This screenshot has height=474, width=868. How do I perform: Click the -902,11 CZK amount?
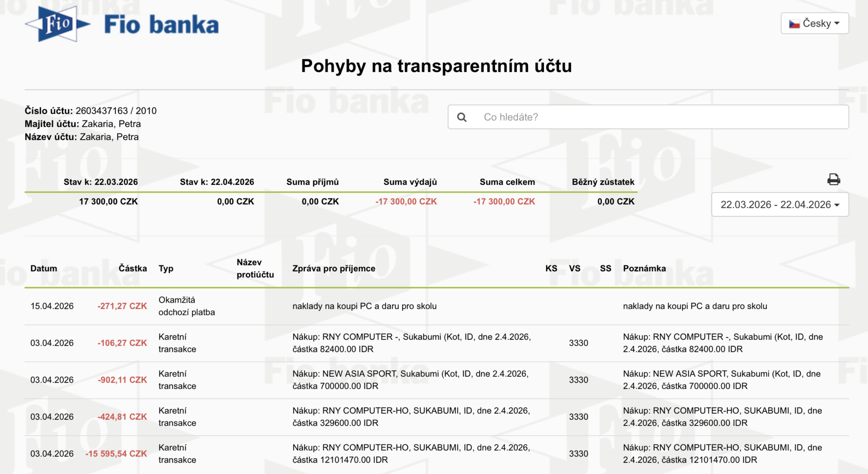122,380
